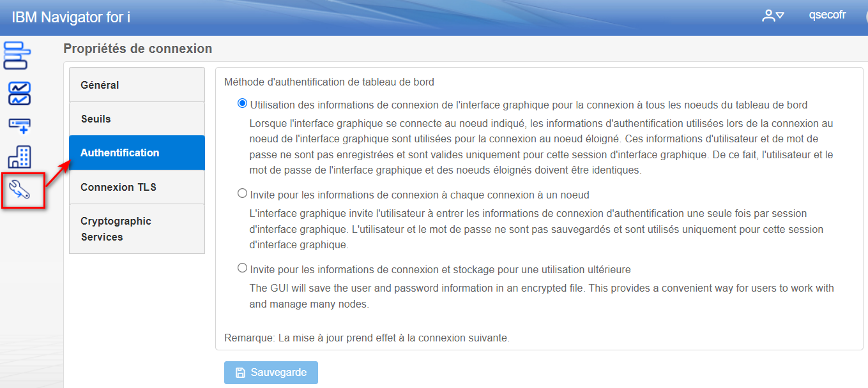Click the qsecofr username in header
This screenshot has height=388, width=868.
[827, 15]
